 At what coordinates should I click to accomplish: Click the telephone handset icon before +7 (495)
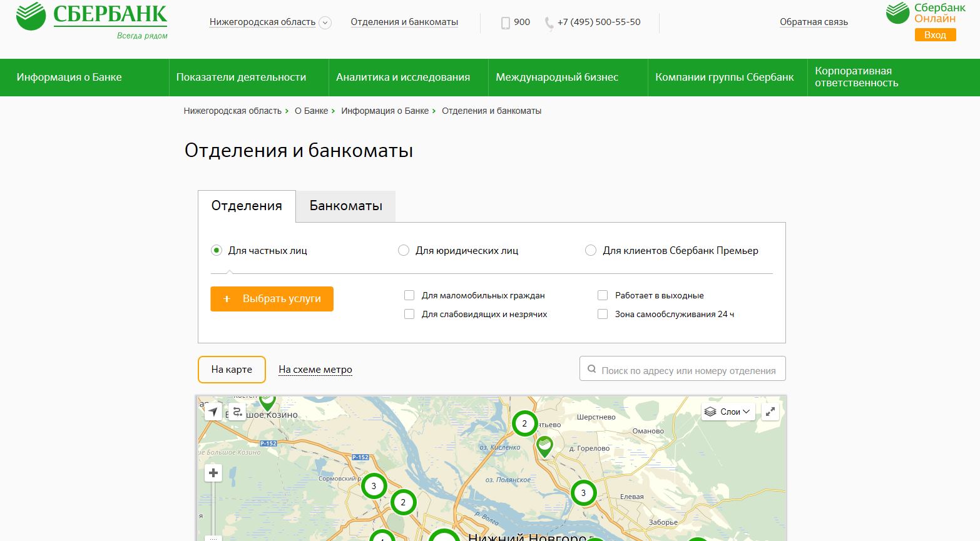coord(549,24)
